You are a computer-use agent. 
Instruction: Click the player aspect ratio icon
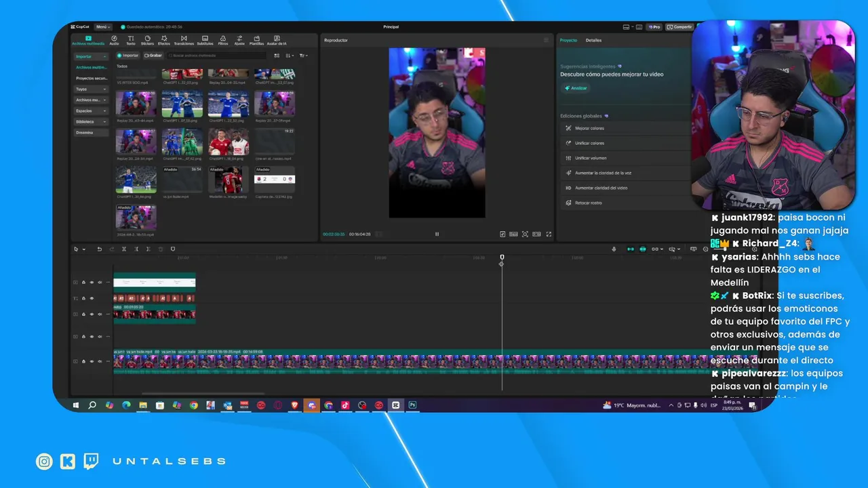coord(536,234)
